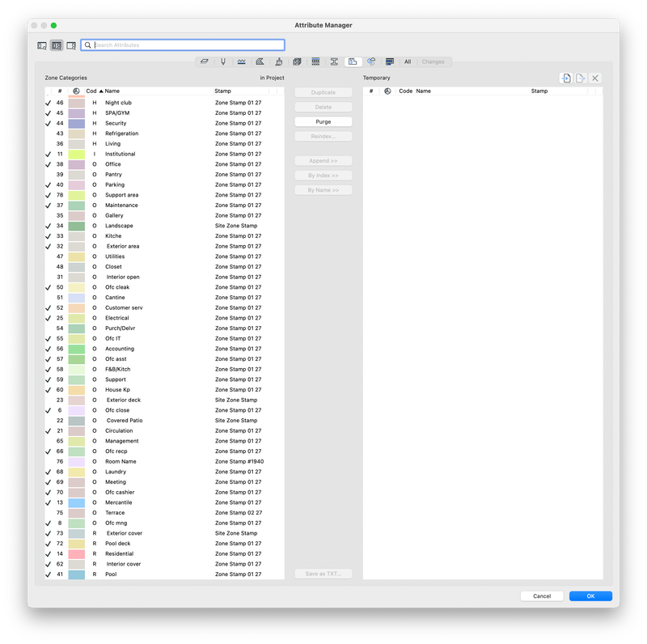
Task: Open the MEP Systems tab
Action: [x=371, y=62]
